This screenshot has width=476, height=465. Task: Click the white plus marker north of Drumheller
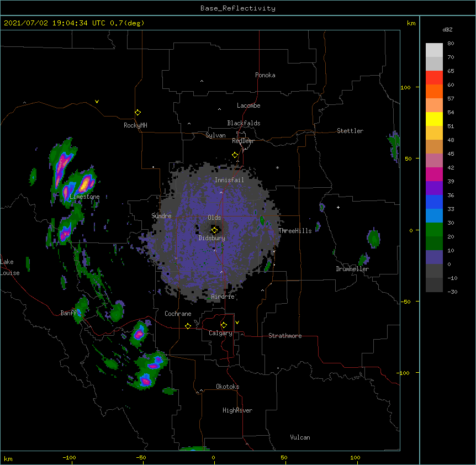coord(338,207)
